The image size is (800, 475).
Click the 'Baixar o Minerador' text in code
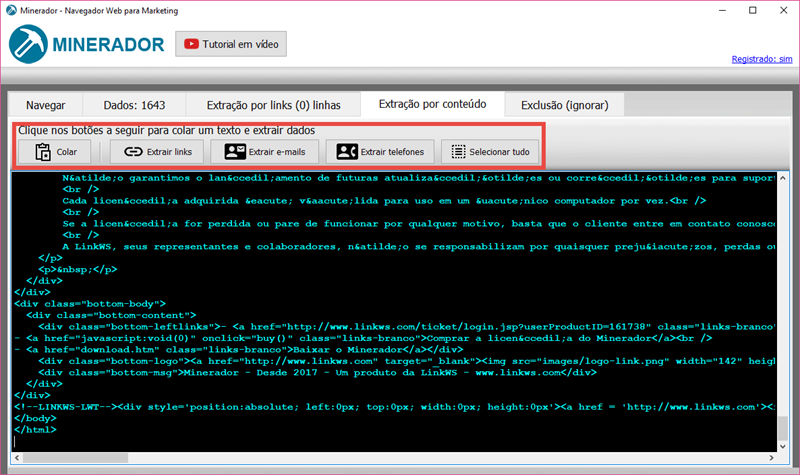click(347, 350)
